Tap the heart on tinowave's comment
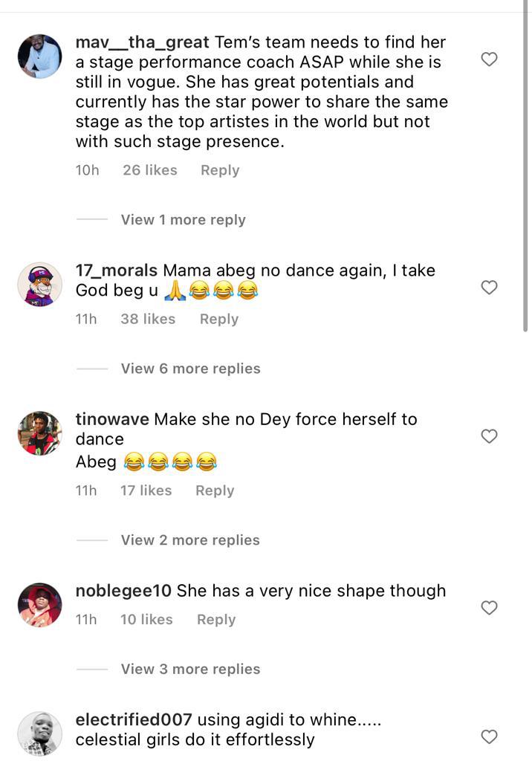 pyautogui.click(x=489, y=436)
